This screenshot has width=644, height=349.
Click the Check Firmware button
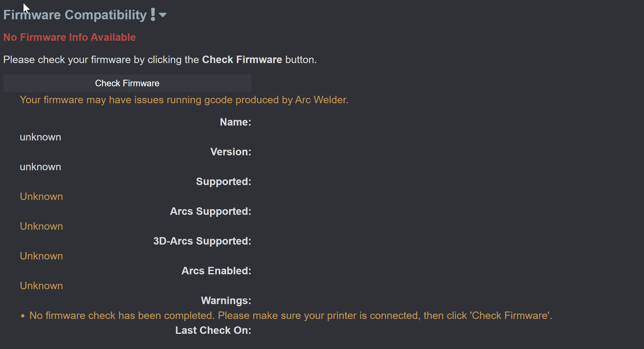tap(127, 83)
